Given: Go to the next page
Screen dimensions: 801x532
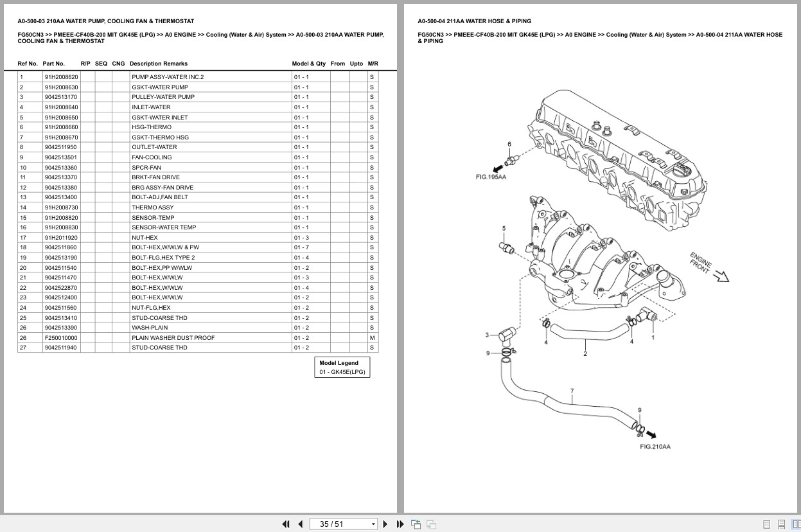Looking at the screenshot, I should click(385, 524).
